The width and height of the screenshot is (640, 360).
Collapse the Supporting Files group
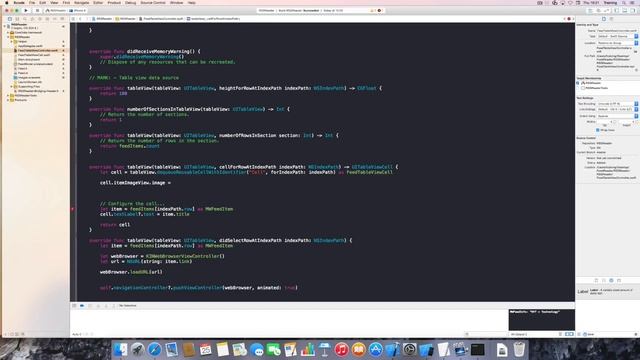(x=11, y=87)
